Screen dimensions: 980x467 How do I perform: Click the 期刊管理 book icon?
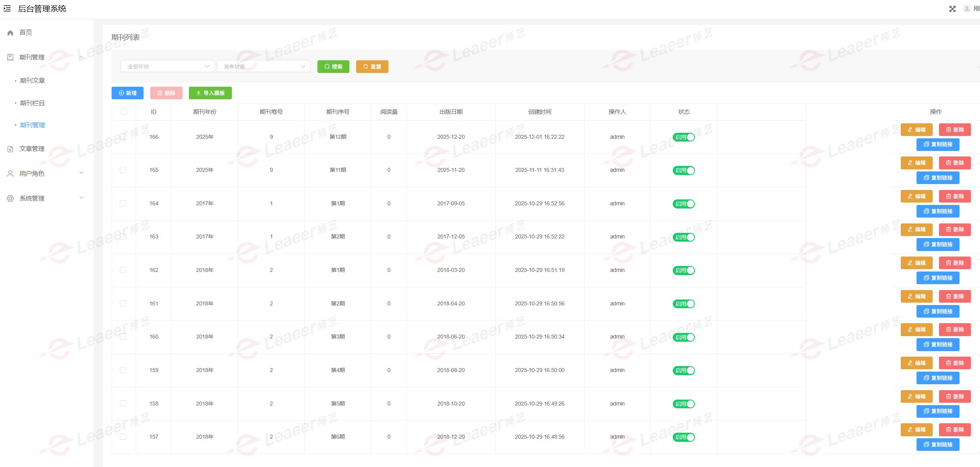click(x=11, y=58)
